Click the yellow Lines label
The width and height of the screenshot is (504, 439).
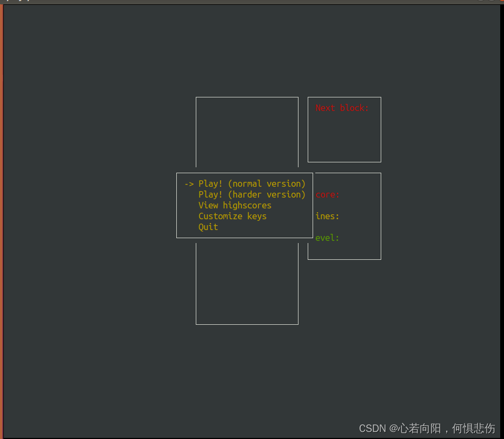(x=327, y=216)
